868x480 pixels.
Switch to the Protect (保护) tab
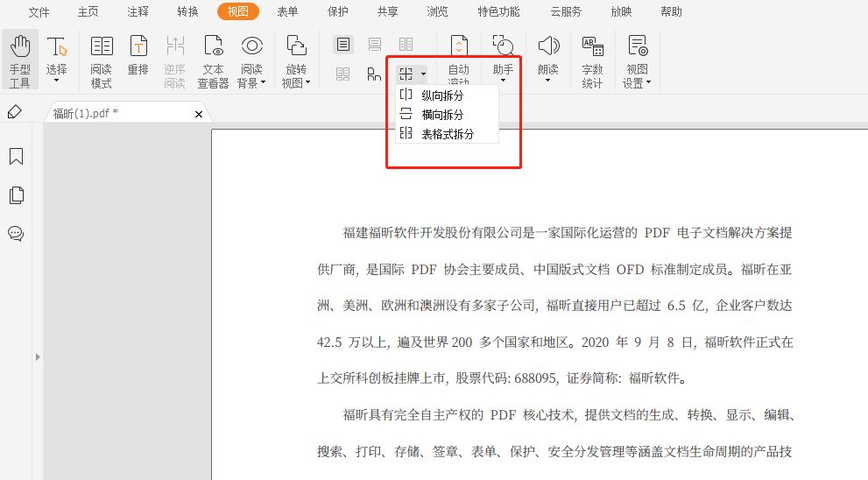338,11
